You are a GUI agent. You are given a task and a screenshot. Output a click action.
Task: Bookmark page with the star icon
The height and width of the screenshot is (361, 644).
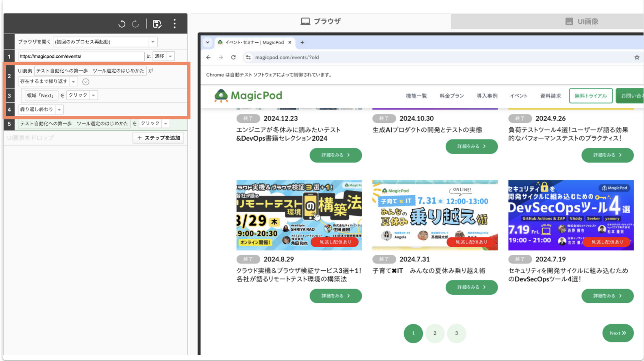pos(637,57)
